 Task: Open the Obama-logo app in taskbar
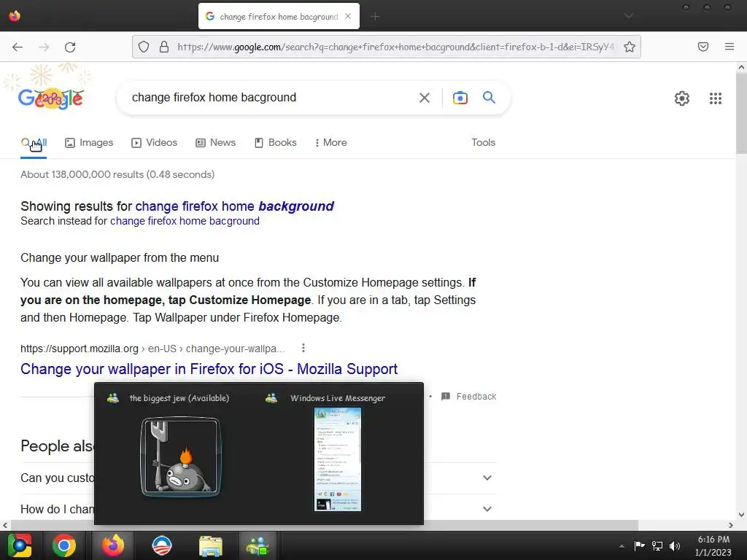click(161, 545)
